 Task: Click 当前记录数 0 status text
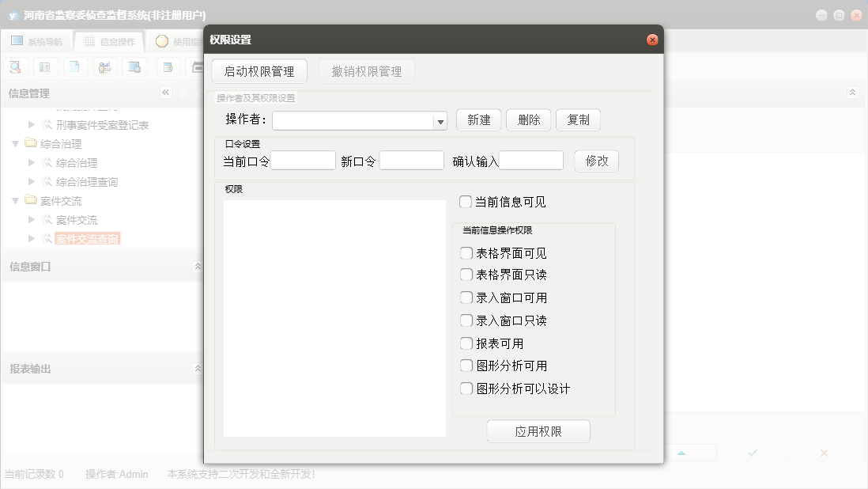click(34, 474)
